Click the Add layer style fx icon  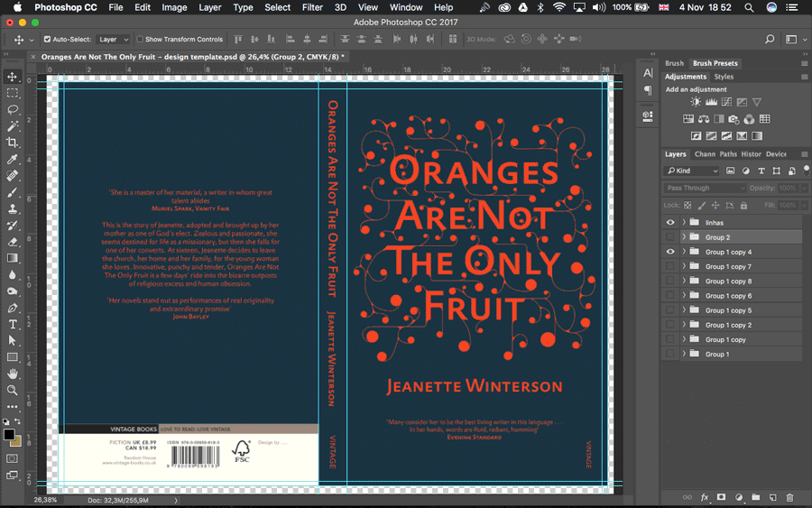tap(705, 497)
